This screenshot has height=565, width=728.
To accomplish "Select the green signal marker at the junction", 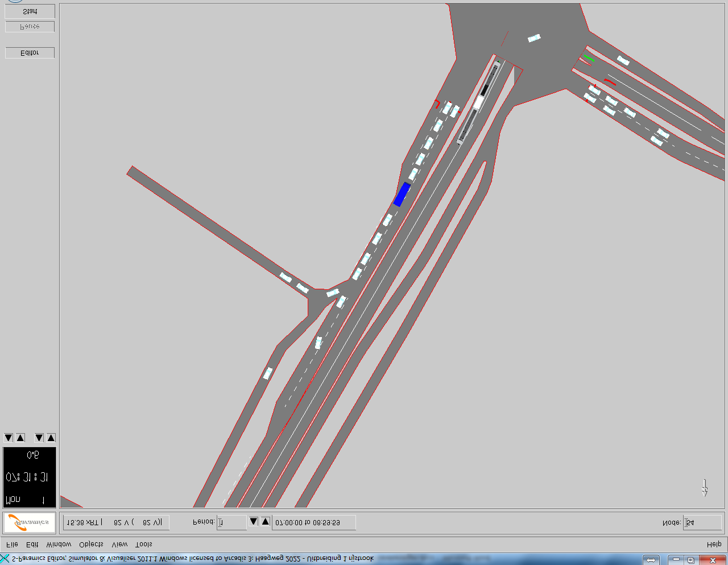I will 589,58.
